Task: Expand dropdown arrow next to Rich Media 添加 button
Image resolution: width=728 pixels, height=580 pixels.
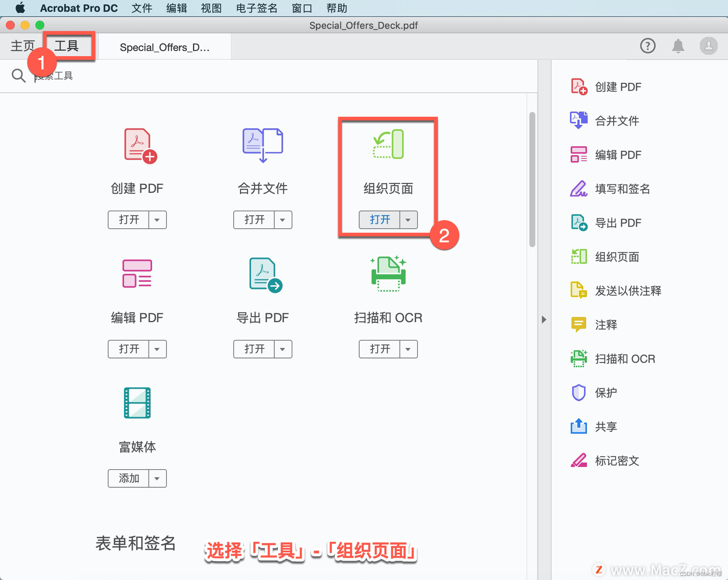Action: 157,479
